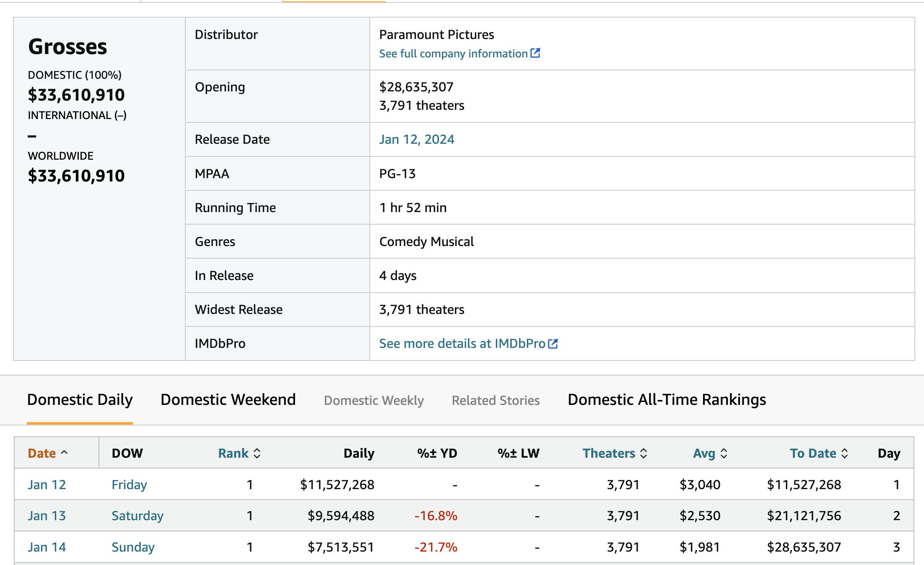Select -16.8% change on Saturday row
The width and height of the screenshot is (924, 565).
click(436, 516)
